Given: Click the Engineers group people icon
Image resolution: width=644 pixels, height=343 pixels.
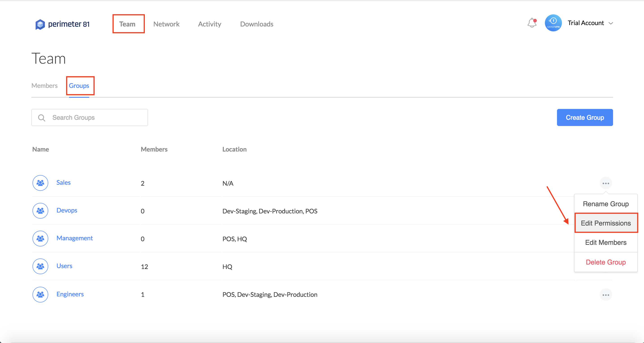Looking at the screenshot, I should coord(40,295).
